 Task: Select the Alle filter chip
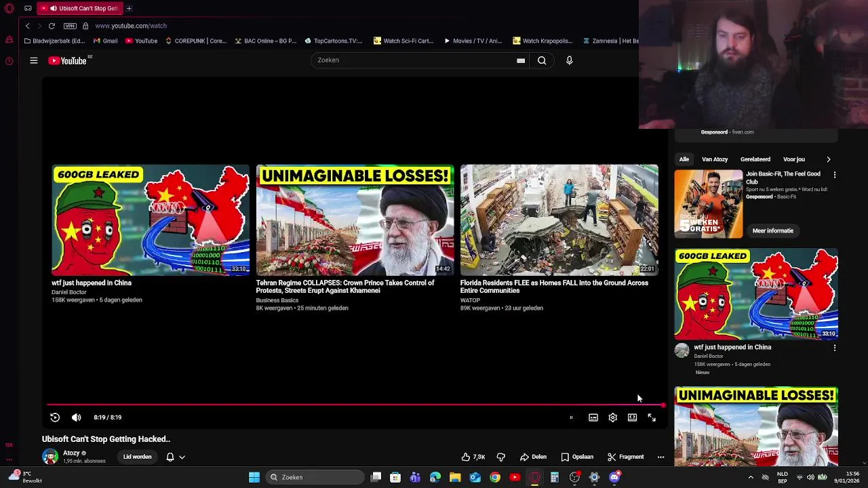(684, 159)
